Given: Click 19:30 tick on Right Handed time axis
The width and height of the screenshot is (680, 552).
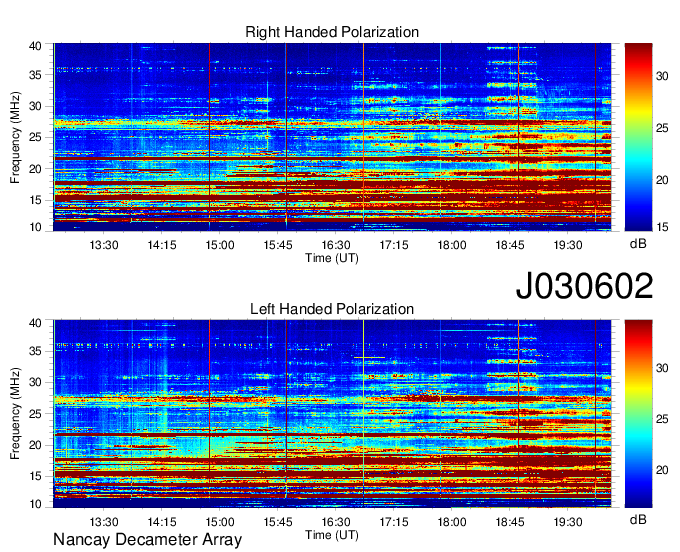Looking at the screenshot, I should tap(568, 245).
